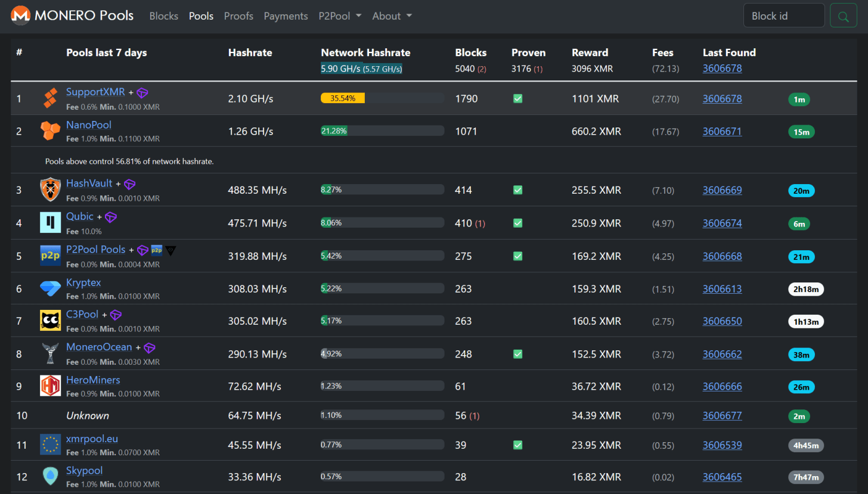
Task: Click the SupportXMR pool logo
Action: pyautogui.click(x=50, y=98)
